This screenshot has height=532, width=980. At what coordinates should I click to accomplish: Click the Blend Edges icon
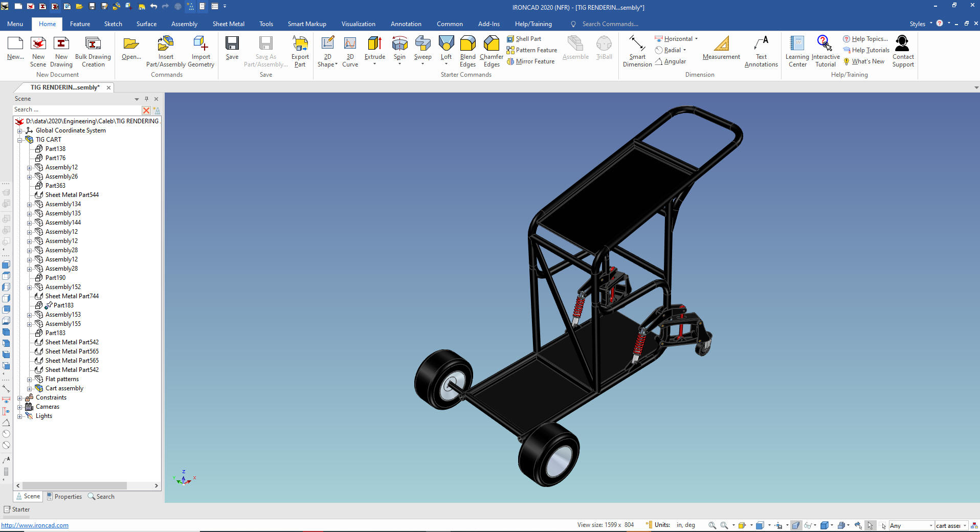[467, 44]
